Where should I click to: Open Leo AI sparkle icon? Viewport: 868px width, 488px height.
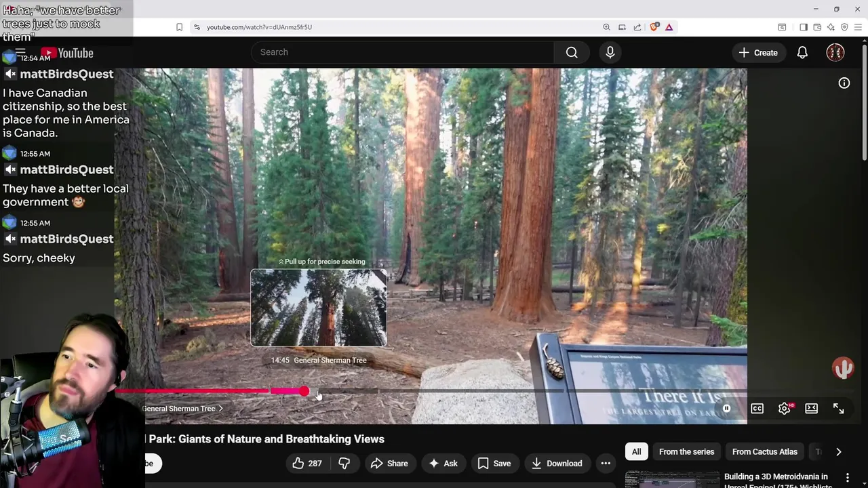point(831,27)
